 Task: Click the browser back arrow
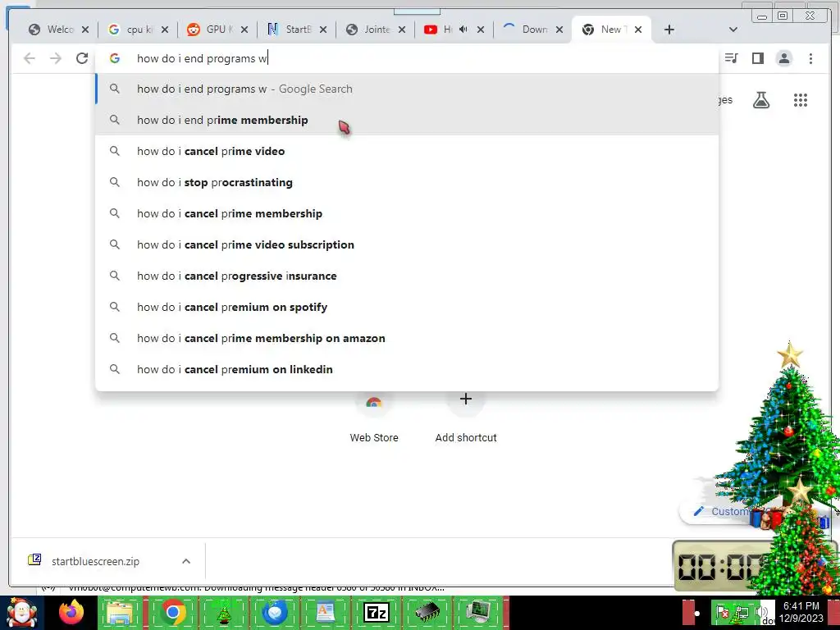click(30, 58)
